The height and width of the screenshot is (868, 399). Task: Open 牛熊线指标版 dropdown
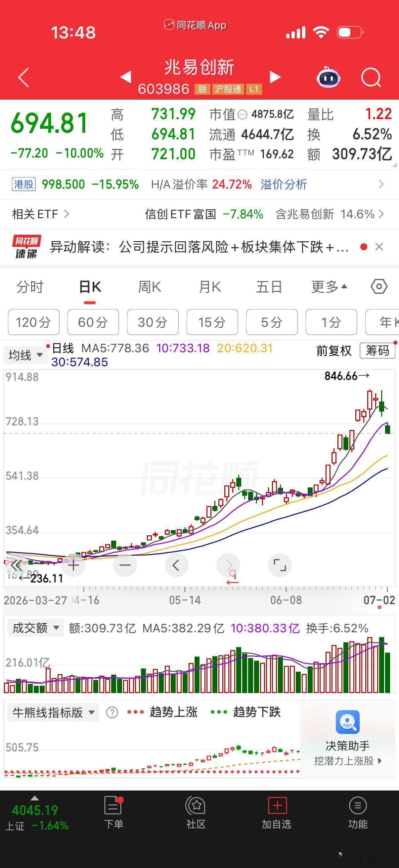click(53, 712)
